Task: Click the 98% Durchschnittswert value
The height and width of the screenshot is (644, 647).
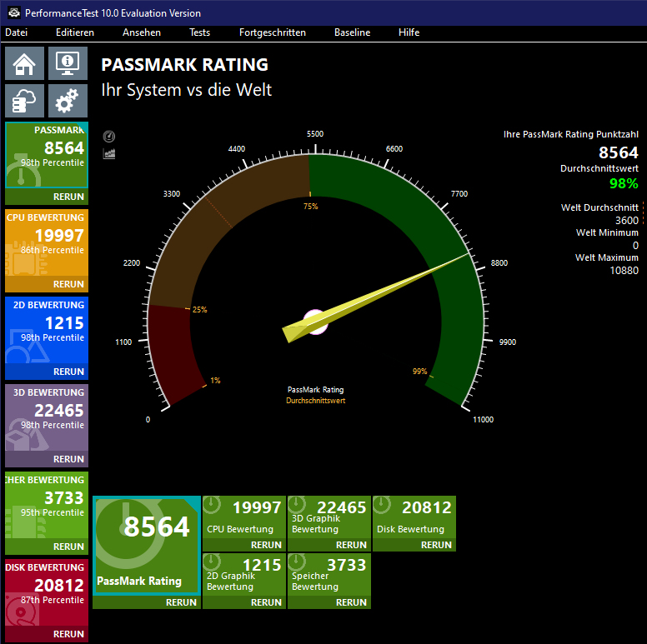Action: [x=624, y=183]
